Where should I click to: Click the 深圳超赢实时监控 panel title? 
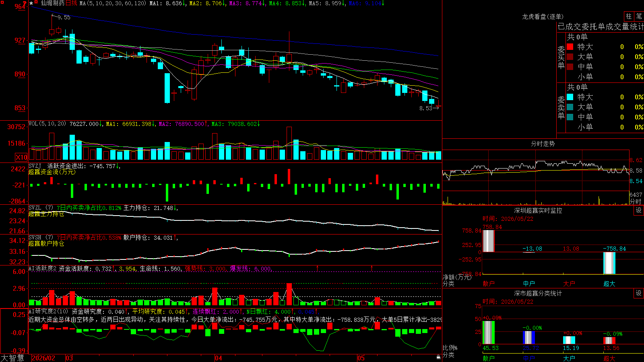538,210
